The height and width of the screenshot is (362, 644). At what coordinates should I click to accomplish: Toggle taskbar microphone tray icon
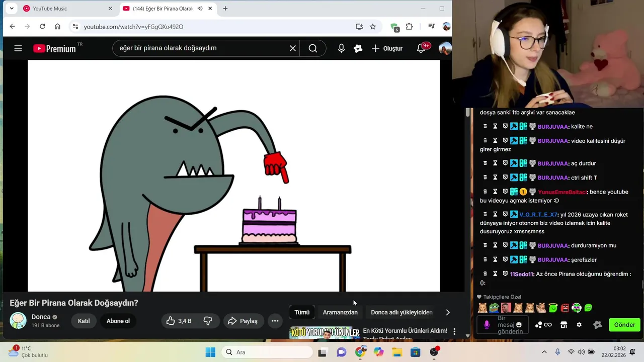[557, 352]
